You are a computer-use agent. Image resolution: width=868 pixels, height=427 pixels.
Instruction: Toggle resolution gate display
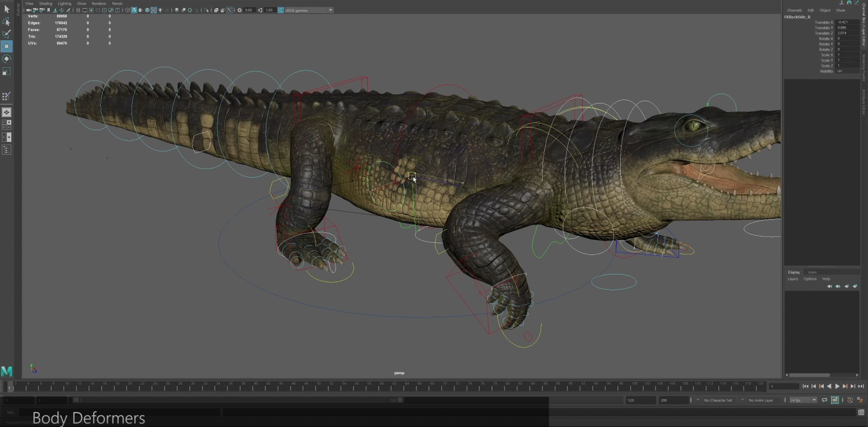click(x=91, y=10)
